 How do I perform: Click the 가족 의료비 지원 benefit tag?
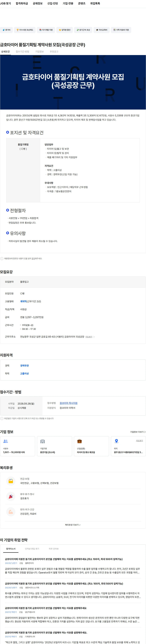121,30
